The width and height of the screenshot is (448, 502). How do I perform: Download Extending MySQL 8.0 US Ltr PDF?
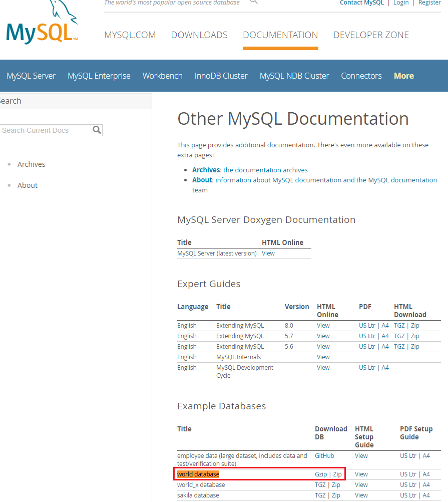[x=367, y=325]
